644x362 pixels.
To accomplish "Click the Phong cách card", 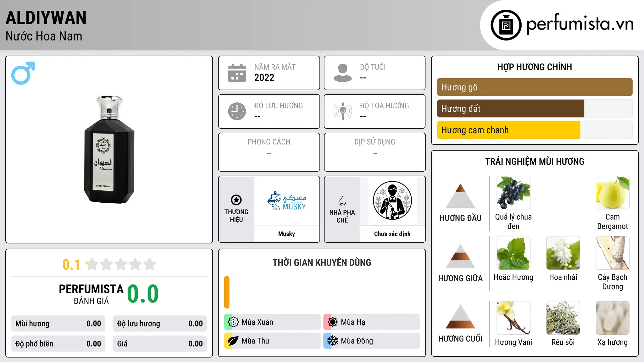I will (x=269, y=152).
